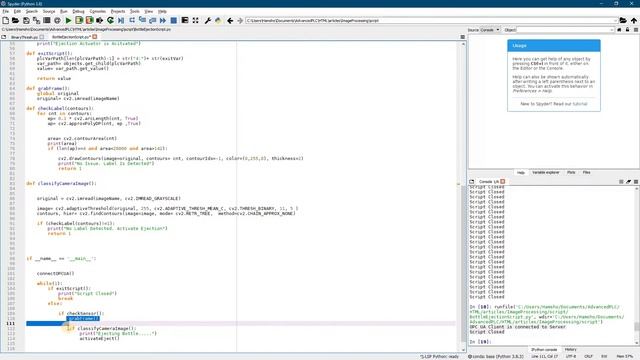Run the current cell and advance icon

point(89,20)
